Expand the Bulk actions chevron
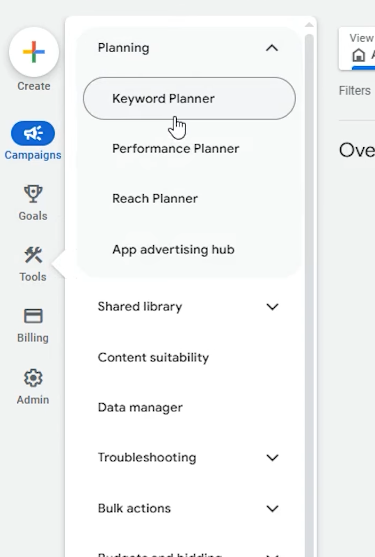 (272, 508)
